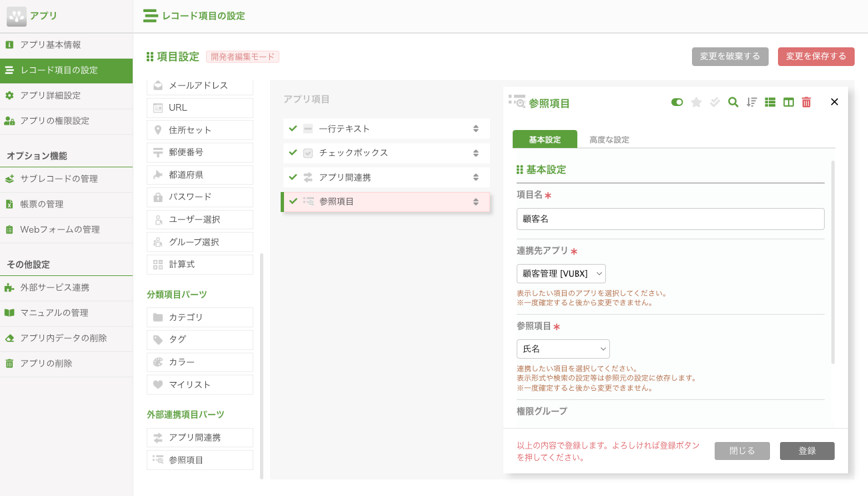Click the reorder handle on 一行テキスト row

click(x=476, y=129)
